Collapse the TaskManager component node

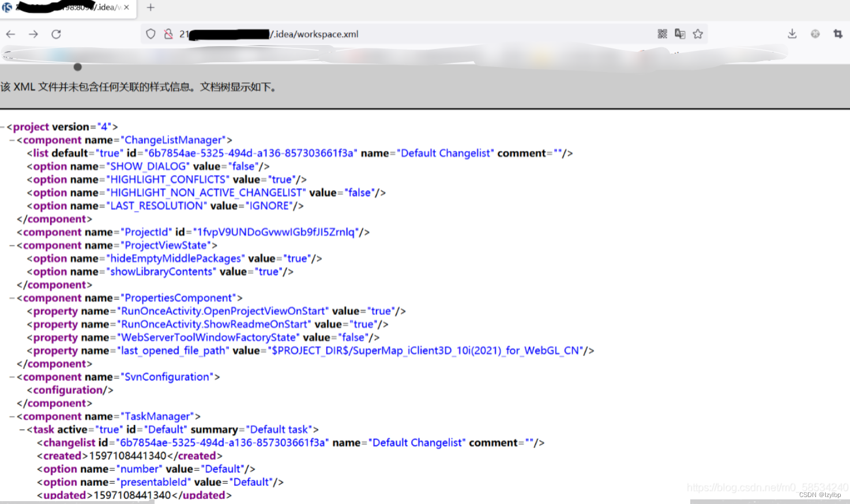point(11,416)
